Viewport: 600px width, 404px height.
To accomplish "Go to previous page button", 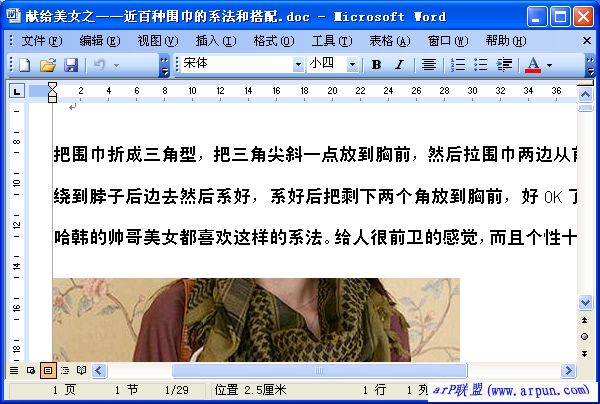I will tap(585, 320).
